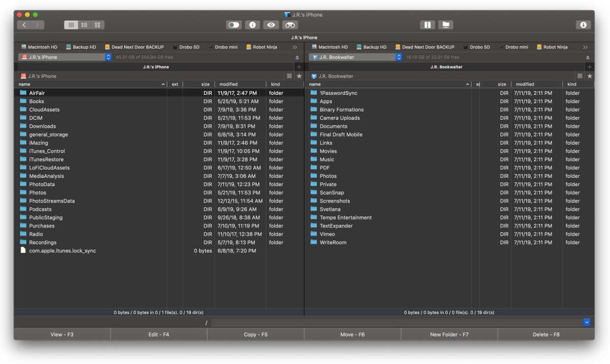Open command line history dropdown
This screenshot has width=610, height=364.
tap(587, 322)
